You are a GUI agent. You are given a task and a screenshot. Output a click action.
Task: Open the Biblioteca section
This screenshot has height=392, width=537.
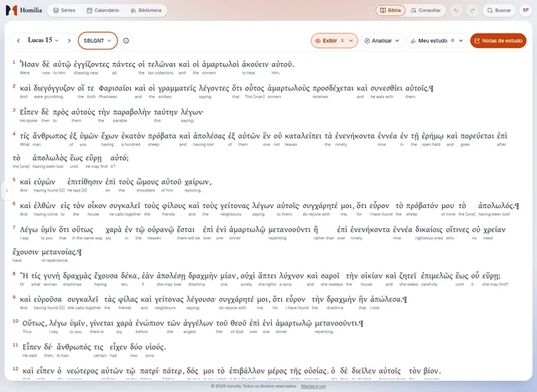pyautogui.click(x=146, y=10)
